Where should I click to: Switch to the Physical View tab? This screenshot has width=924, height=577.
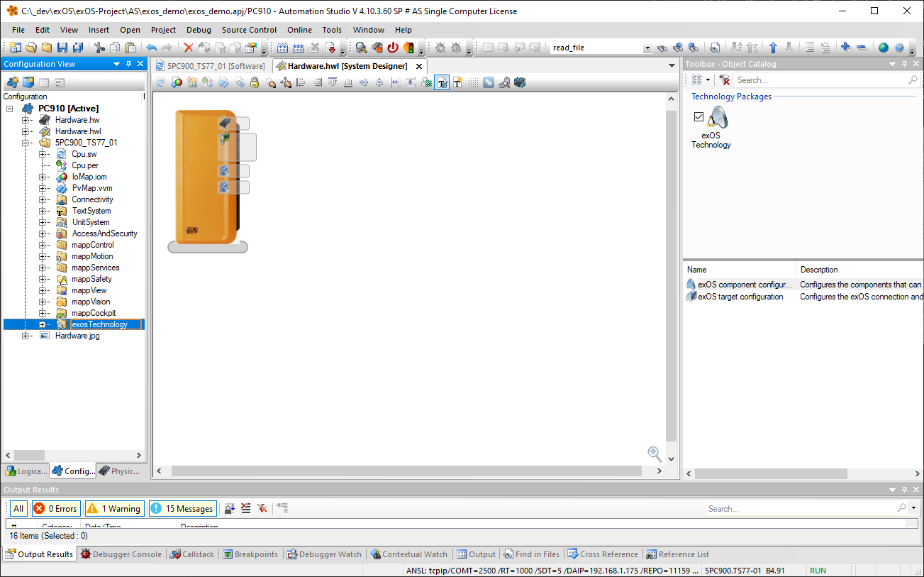tap(120, 471)
